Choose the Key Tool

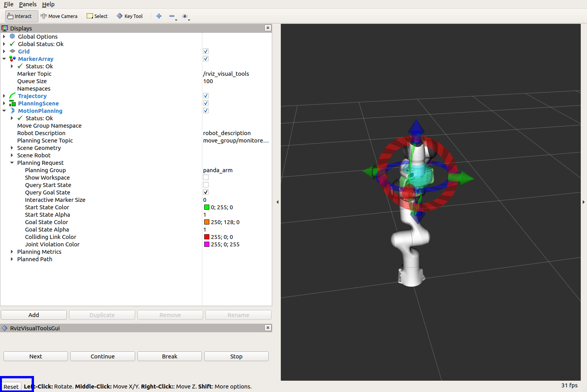tap(130, 16)
